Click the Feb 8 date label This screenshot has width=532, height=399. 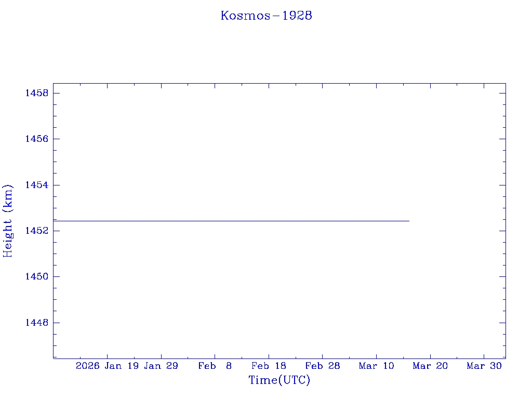pos(215,366)
